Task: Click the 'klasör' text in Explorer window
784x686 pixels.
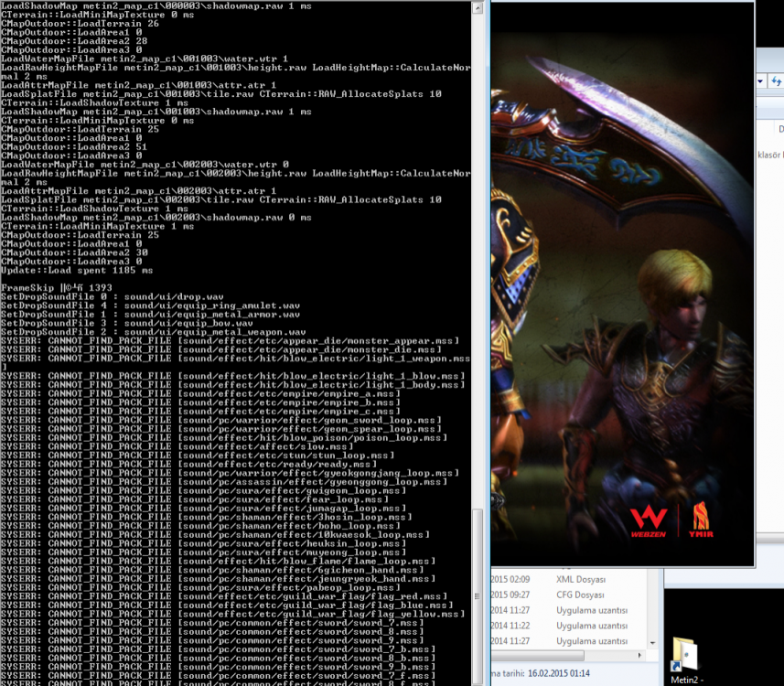Action: point(768,155)
